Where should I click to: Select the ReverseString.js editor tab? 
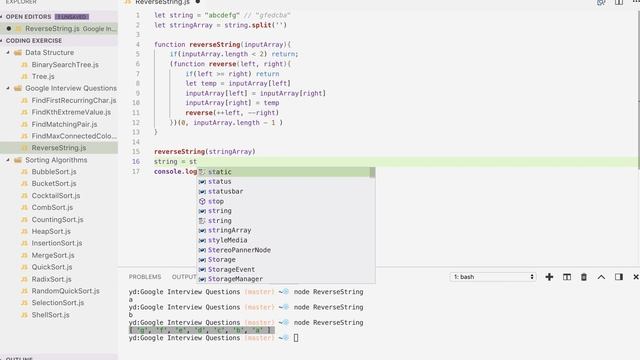pyautogui.click(x=162, y=2)
